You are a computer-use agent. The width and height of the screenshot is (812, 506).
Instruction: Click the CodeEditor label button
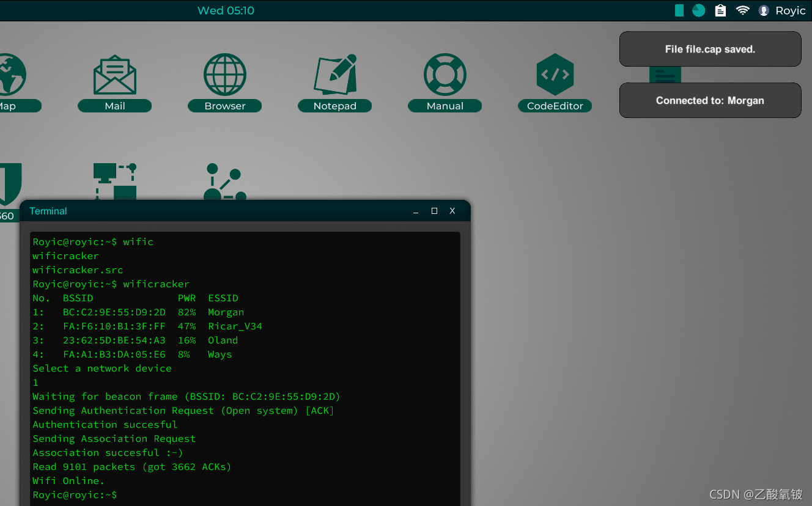pyautogui.click(x=555, y=106)
